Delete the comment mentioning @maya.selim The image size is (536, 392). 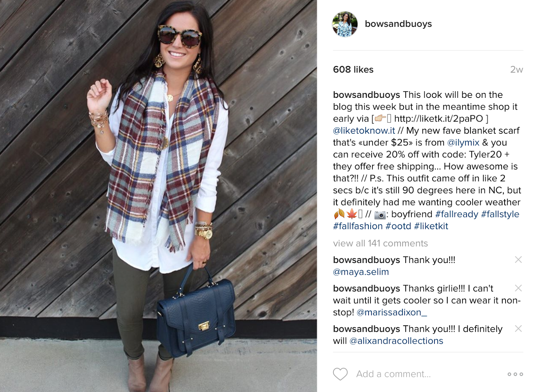(518, 260)
